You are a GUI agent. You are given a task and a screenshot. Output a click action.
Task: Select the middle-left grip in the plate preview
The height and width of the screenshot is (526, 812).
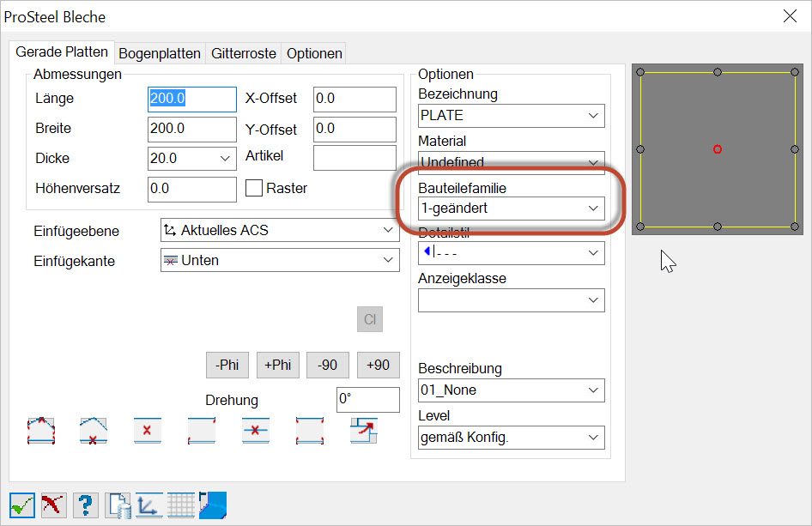(640, 149)
